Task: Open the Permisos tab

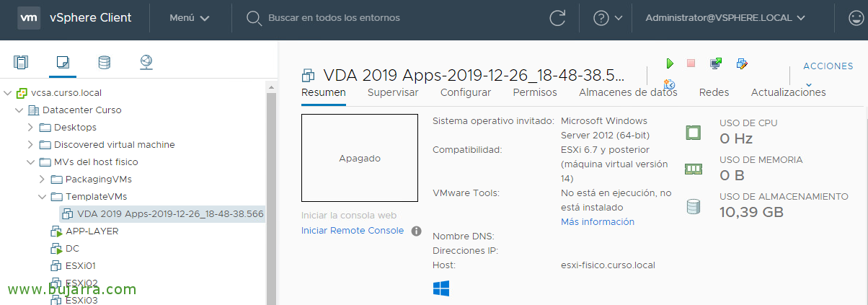Action: tap(535, 92)
